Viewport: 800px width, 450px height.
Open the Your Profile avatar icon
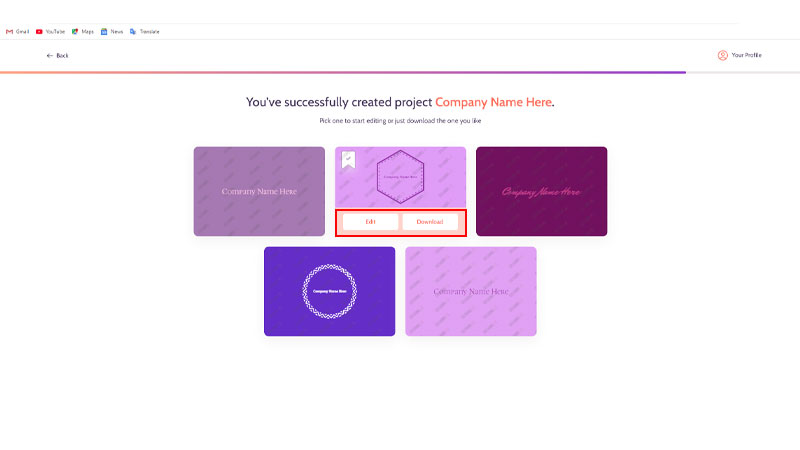coord(722,55)
